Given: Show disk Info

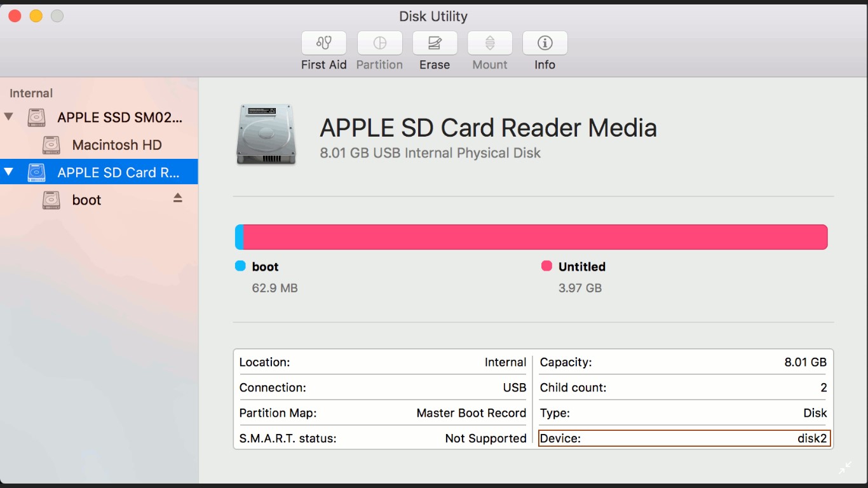Looking at the screenshot, I should pos(545,43).
